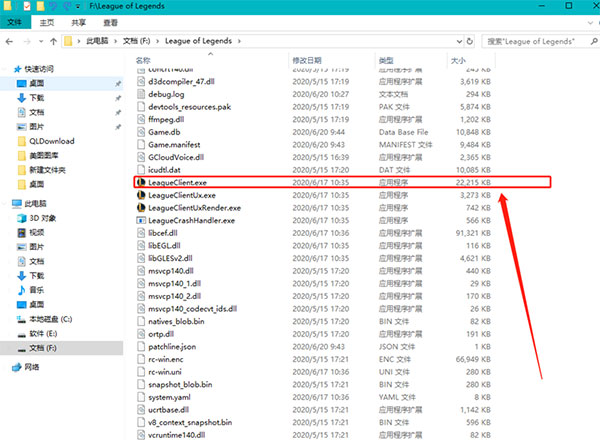This screenshot has height=440, width=600.
Task: Click the debug.log file icon
Action: coord(141,94)
